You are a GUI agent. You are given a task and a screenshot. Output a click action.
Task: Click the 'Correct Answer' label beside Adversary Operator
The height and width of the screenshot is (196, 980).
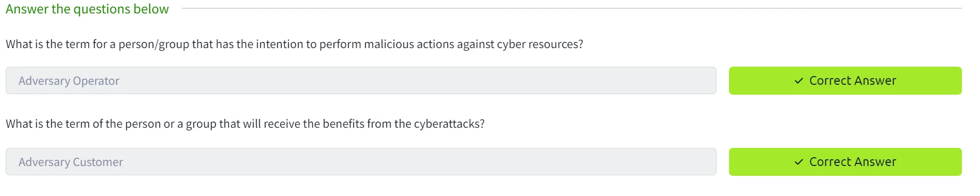point(853,81)
